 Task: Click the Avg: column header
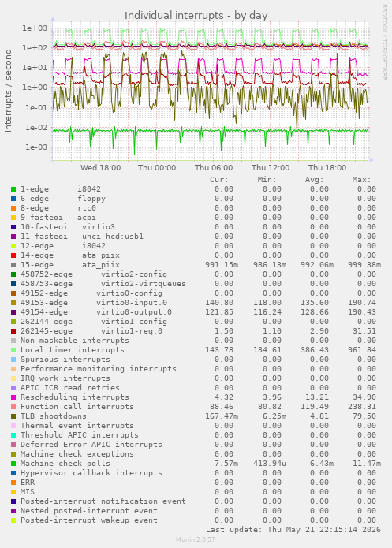point(315,180)
